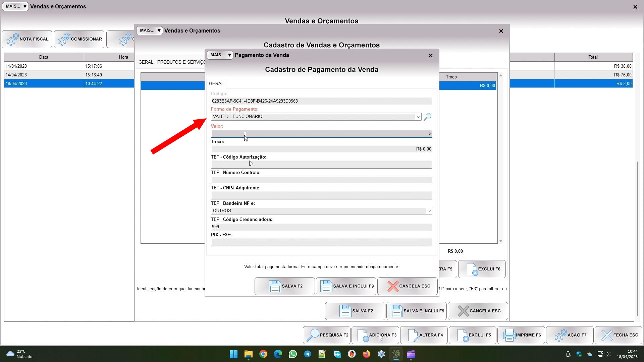Click the payments list scrollbar down arrow

pyautogui.click(x=501, y=241)
